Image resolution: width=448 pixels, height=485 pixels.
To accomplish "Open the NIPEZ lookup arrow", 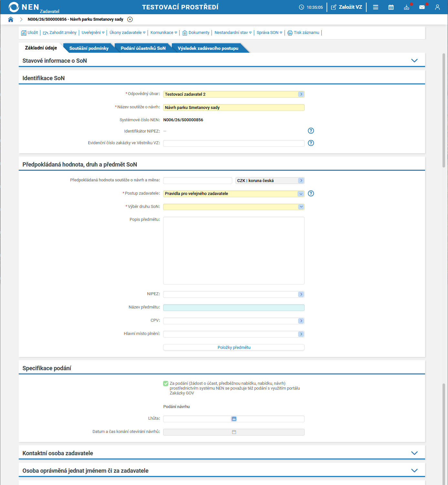I will (x=301, y=294).
